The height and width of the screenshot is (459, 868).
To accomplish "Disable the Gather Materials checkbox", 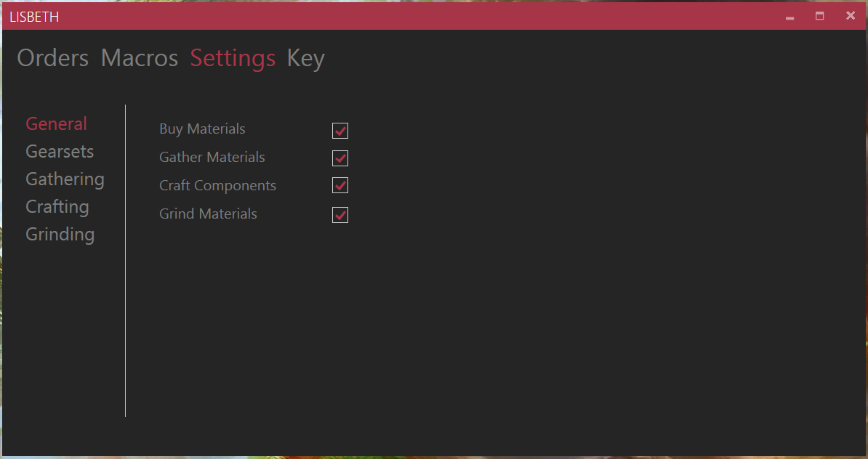I will 340,158.
